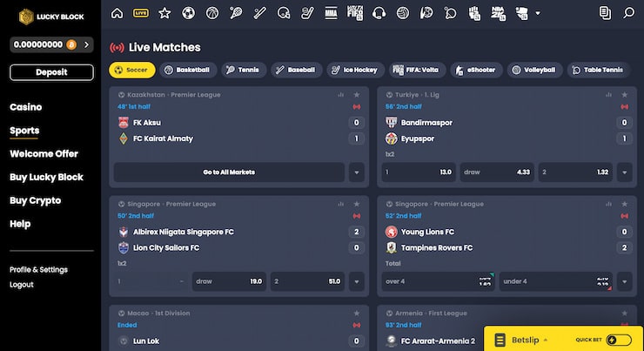Open the search magnifier icon
This screenshot has height=351, width=644.
(628, 13)
